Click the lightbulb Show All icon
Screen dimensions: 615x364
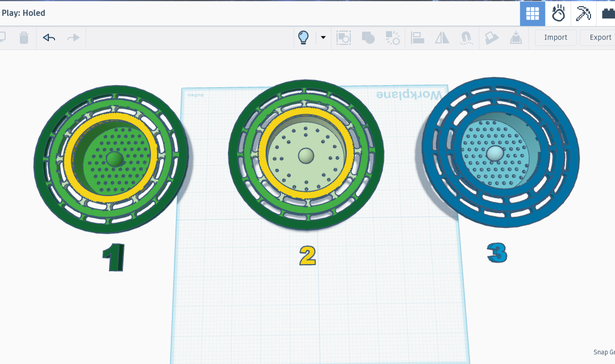(303, 38)
